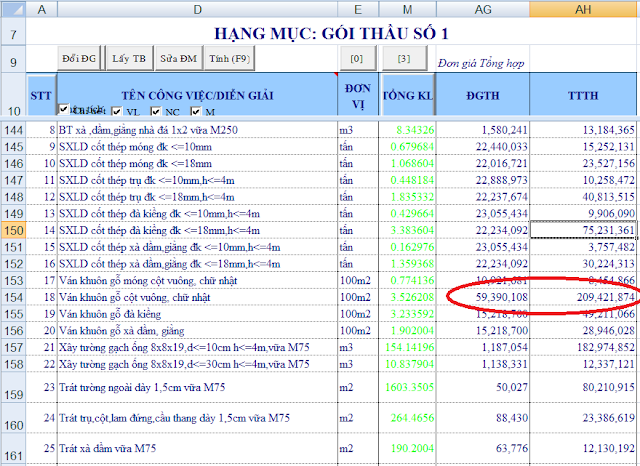Toggle the NC checkbox
Screen dimensions: 640x466
pos(156,111)
